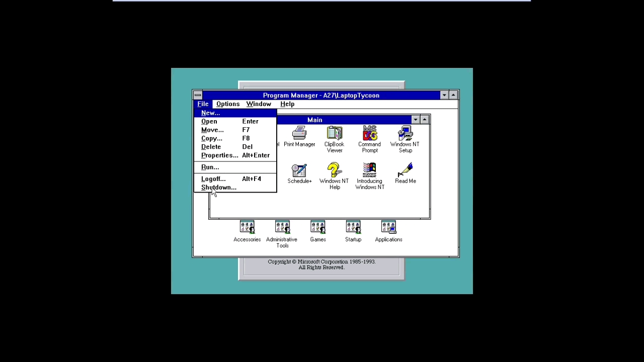Screen dimensions: 644x362
Task: Minimize the Main group window
Action: [416, 120]
